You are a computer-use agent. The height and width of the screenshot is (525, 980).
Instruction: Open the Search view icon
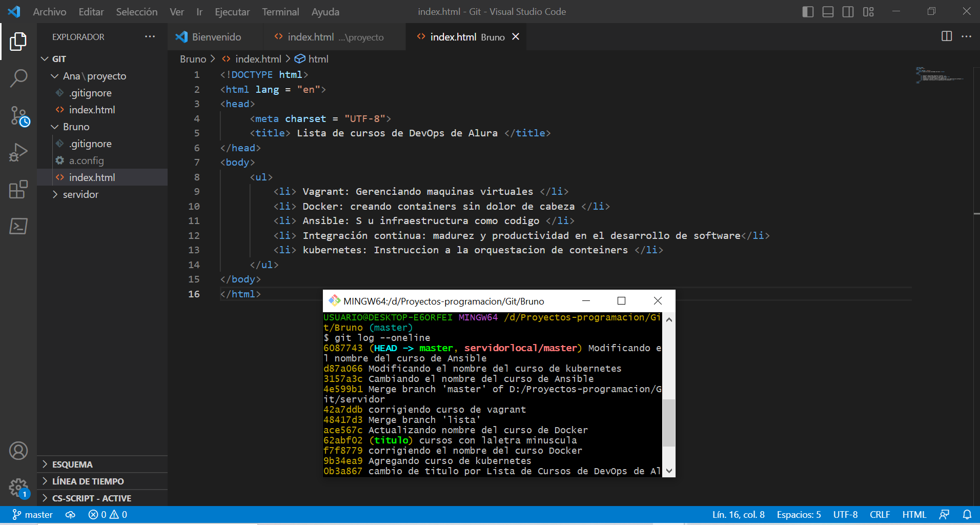[18, 78]
